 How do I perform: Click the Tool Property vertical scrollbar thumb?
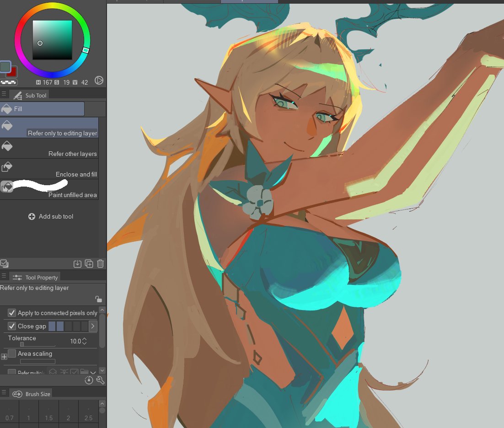[102, 331]
